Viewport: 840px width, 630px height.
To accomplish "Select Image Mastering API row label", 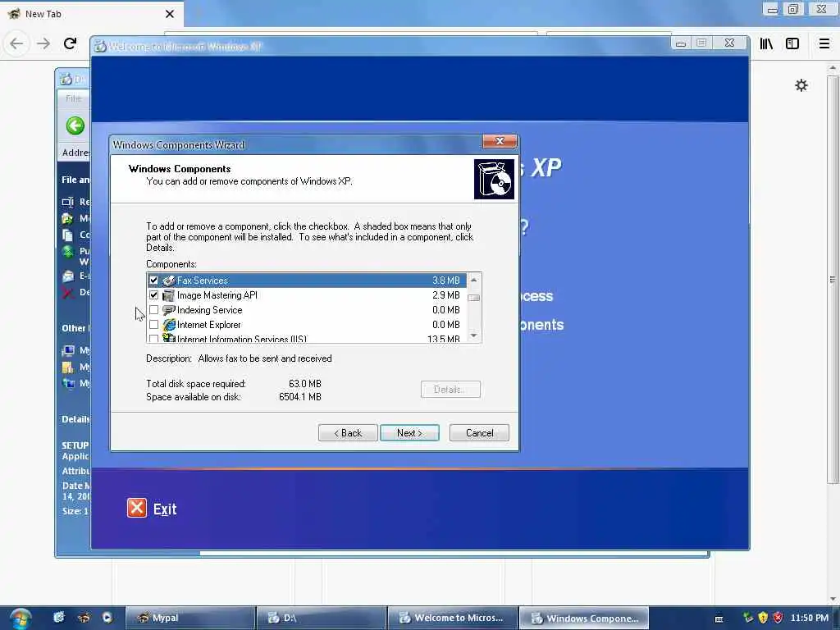I will (217, 295).
